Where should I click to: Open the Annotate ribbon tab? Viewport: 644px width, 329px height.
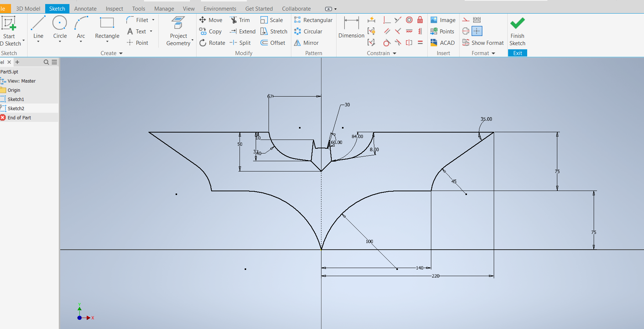pos(85,8)
